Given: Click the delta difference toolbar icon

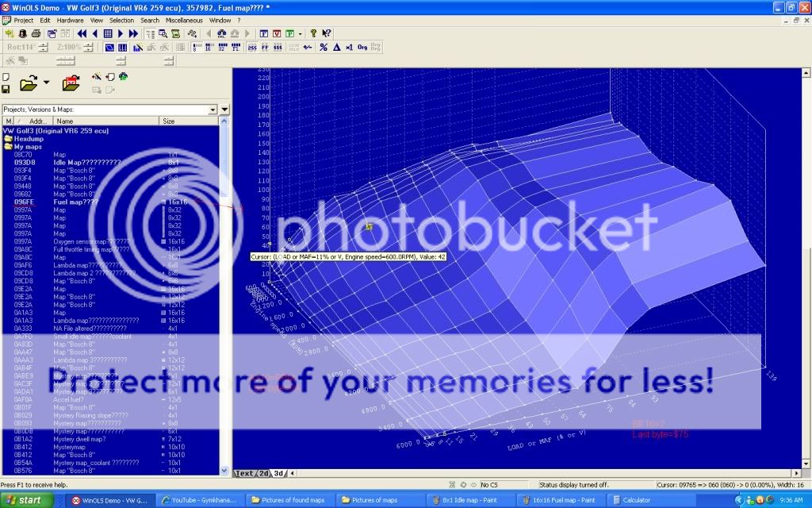Looking at the screenshot, I should [336, 48].
